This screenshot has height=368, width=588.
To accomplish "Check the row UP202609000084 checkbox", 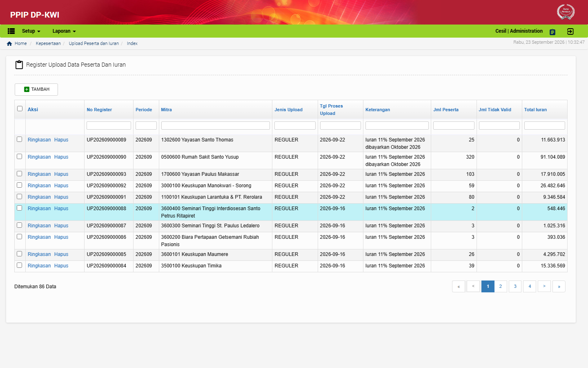I will (20, 265).
